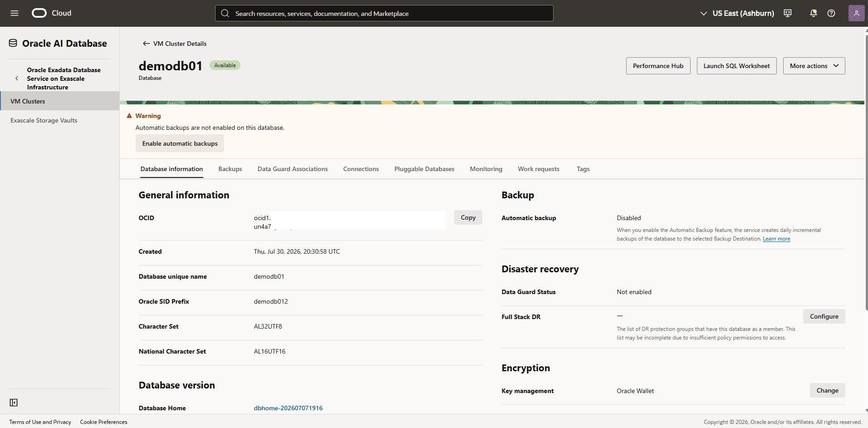The width and height of the screenshot is (868, 428).
Task: View the Work requests tab
Action: pos(539,169)
